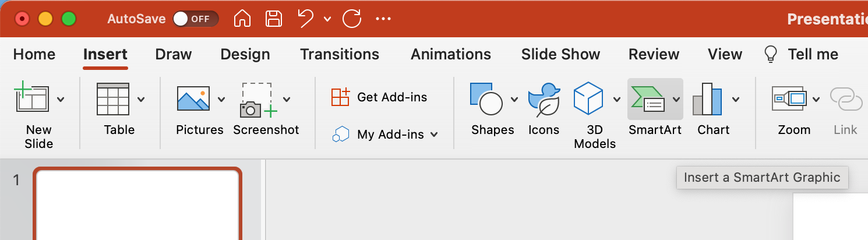Insert a Chart from ribbon
This screenshot has height=240, width=868.
click(707, 100)
